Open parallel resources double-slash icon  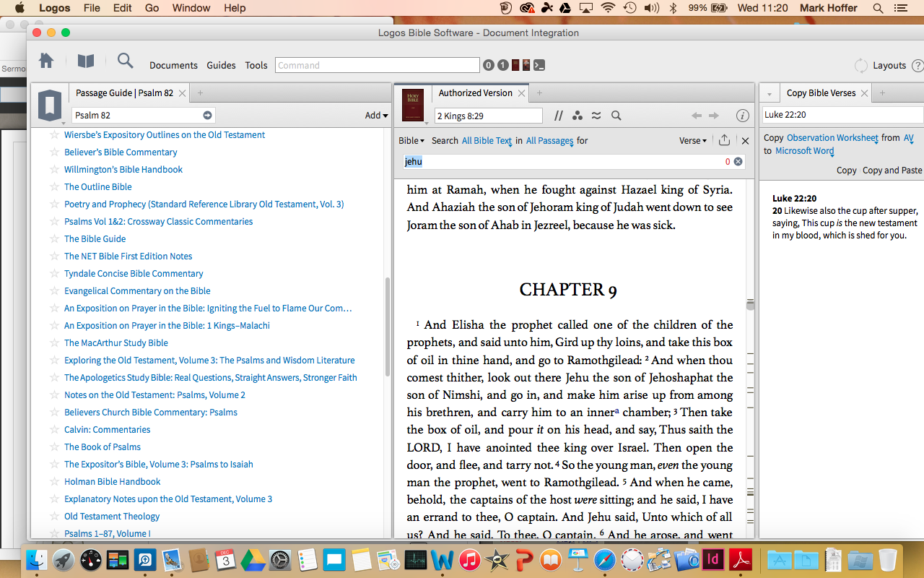(559, 116)
